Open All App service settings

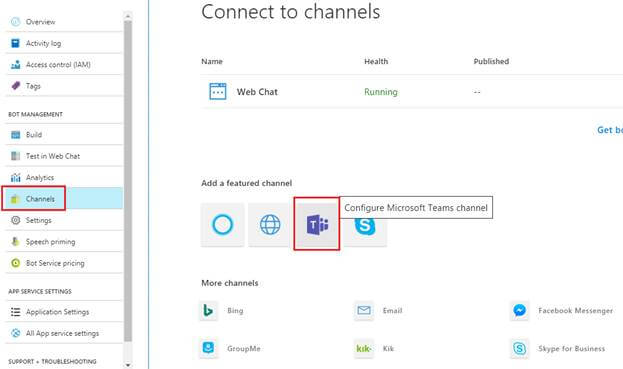64,333
